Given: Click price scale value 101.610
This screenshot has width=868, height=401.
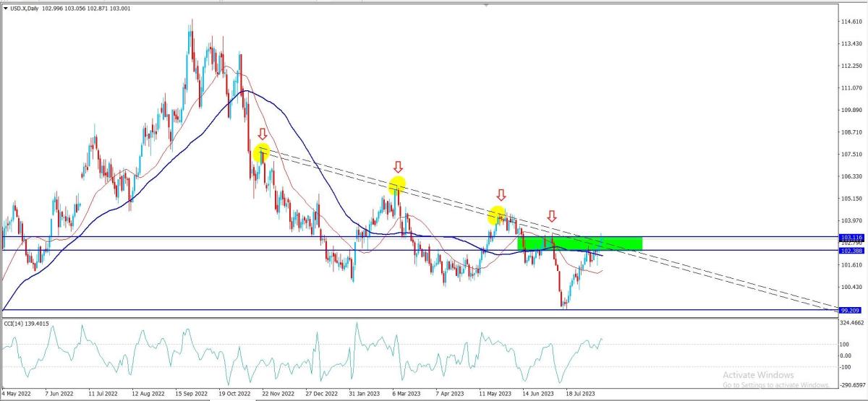Looking at the screenshot, I should [851, 265].
